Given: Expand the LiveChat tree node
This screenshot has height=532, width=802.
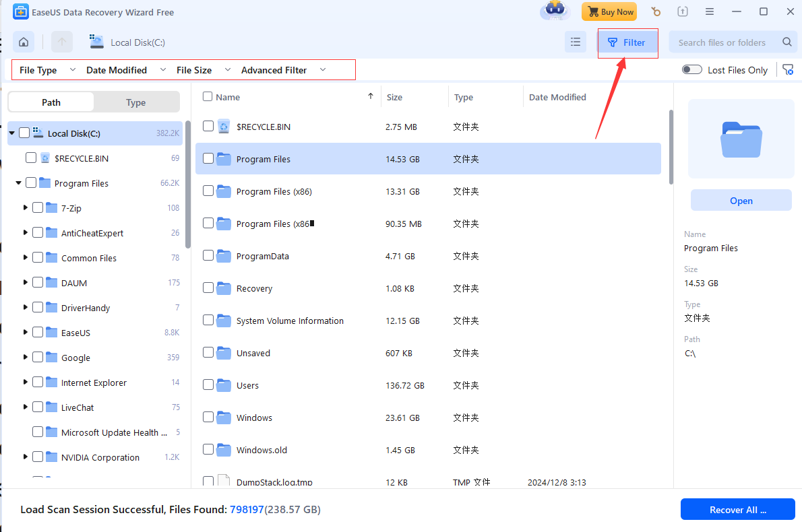Looking at the screenshot, I should tap(25, 407).
